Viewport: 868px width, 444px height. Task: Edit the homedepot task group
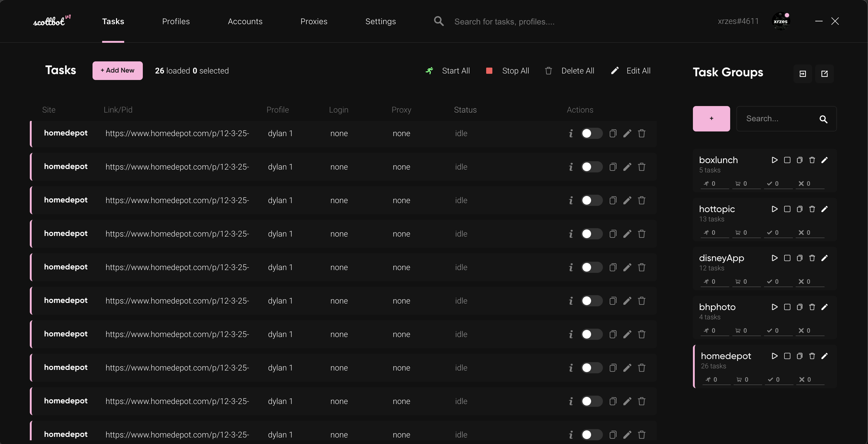(x=825, y=356)
